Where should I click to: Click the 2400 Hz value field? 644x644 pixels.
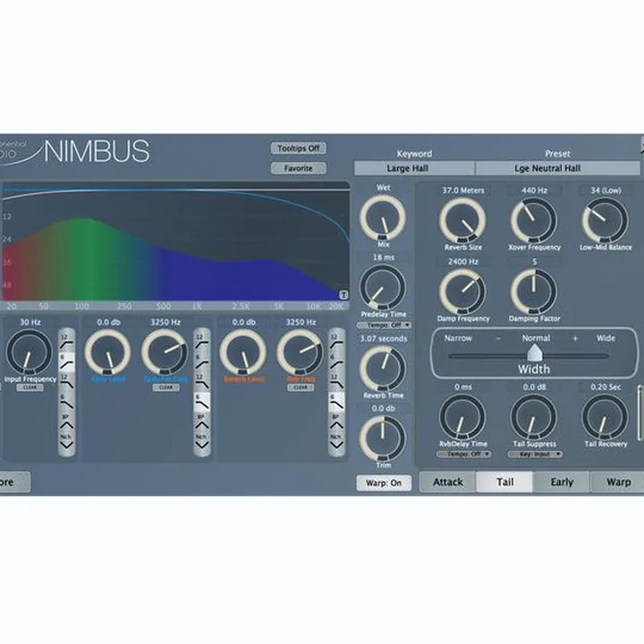[463, 261]
